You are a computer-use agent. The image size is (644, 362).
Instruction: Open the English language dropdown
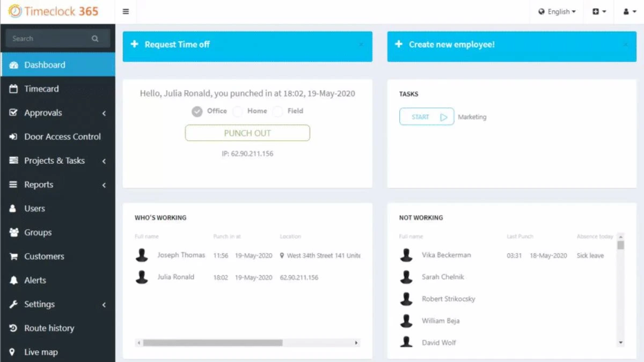coord(557,12)
